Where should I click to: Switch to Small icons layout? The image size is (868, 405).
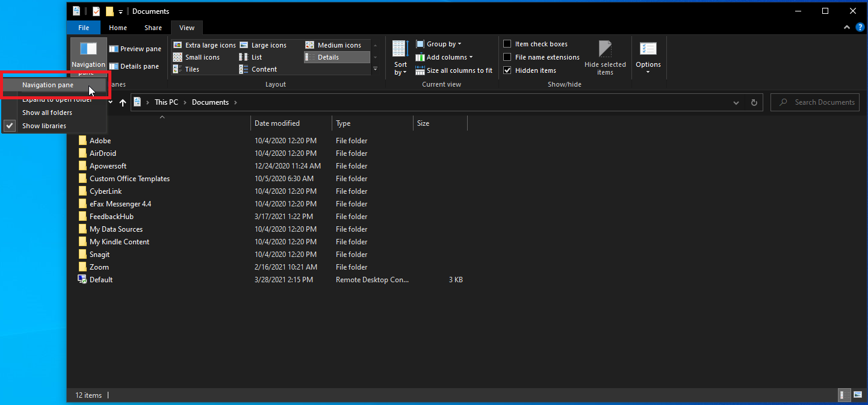click(196, 57)
